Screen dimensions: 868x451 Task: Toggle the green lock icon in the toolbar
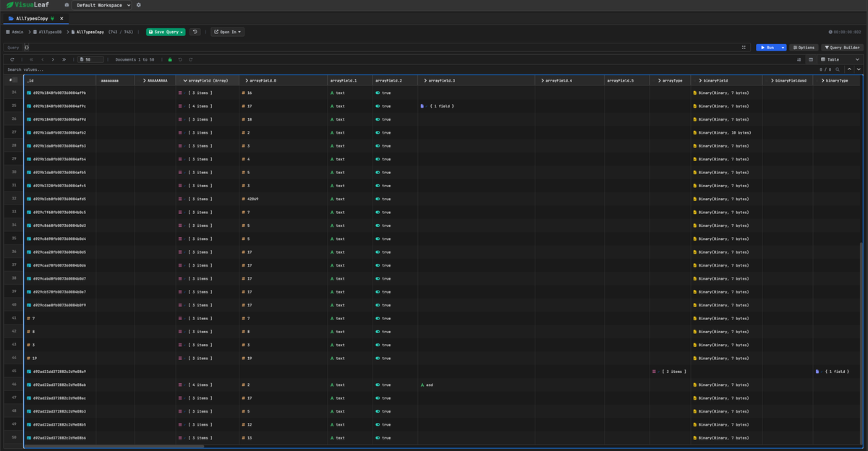coord(170,59)
